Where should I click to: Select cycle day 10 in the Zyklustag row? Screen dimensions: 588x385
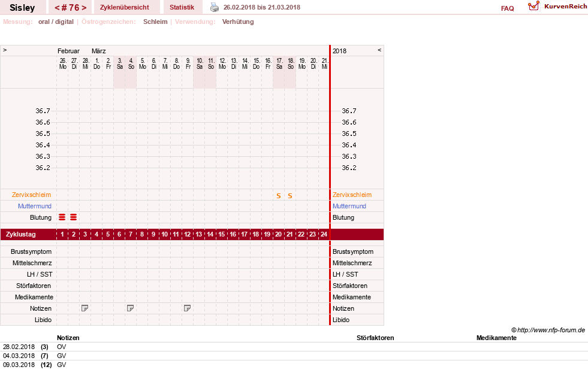(165, 235)
